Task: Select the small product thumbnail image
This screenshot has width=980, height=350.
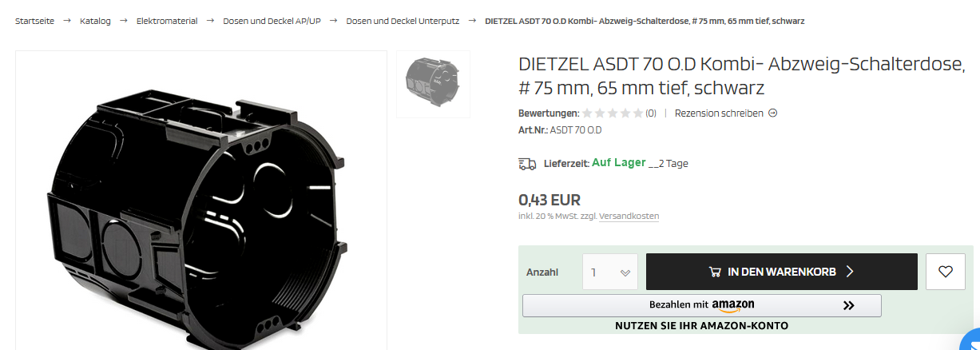Action: point(434,84)
